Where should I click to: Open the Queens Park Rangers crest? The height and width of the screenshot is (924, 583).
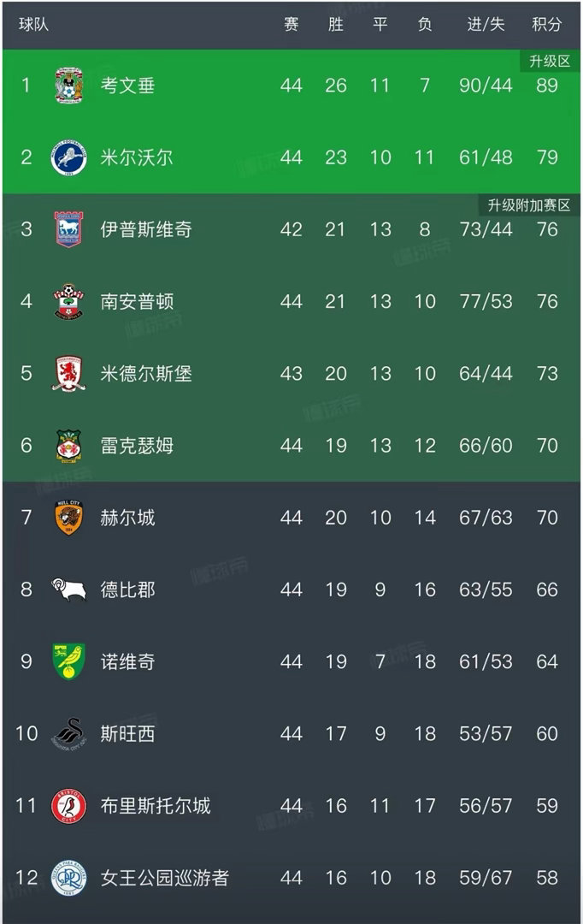pyautogui.click(x=68, y=878)
